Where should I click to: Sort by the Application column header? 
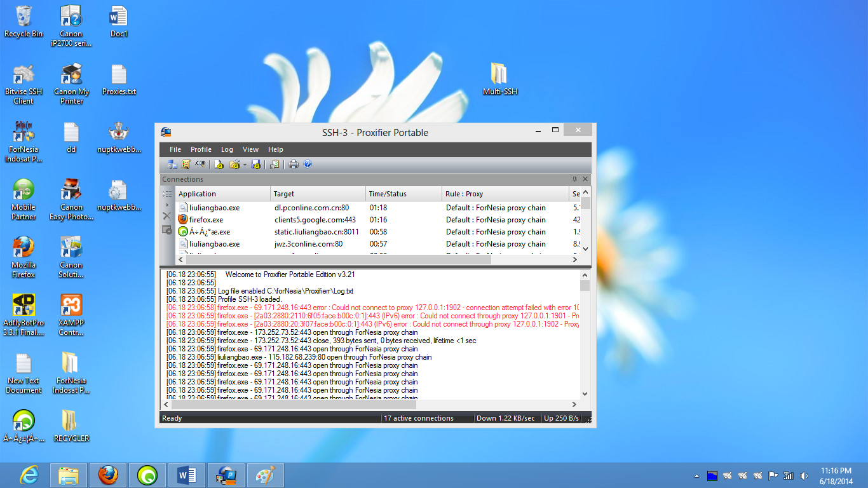[222, 194]
